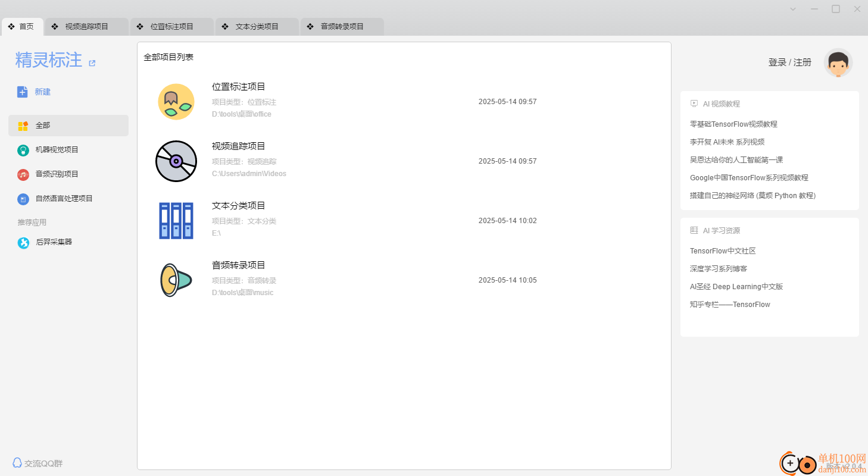Click 项目类型：音频转录 text

244,281
